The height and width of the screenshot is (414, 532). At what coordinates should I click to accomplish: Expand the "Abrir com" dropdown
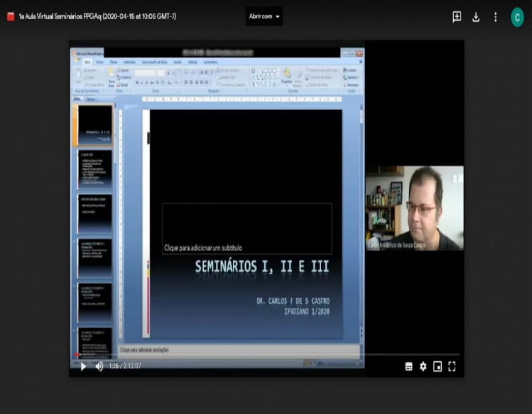point(264,16)
